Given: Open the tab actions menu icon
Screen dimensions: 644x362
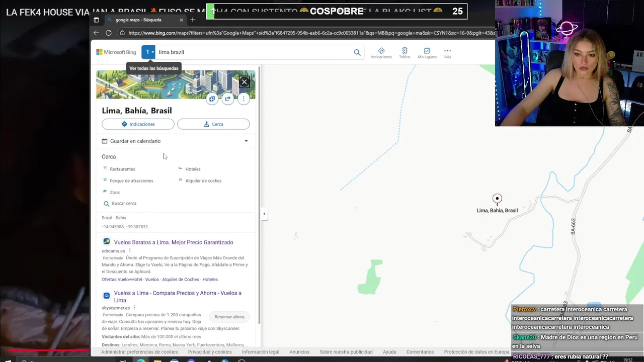Looking at the screenshot, I should click(x=96, y=20).
